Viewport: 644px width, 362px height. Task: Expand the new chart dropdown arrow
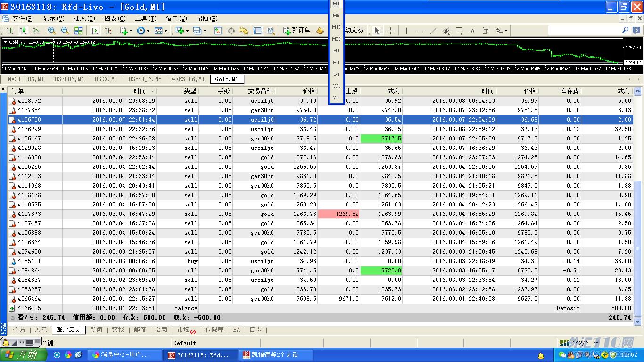(x=187, y=31)
